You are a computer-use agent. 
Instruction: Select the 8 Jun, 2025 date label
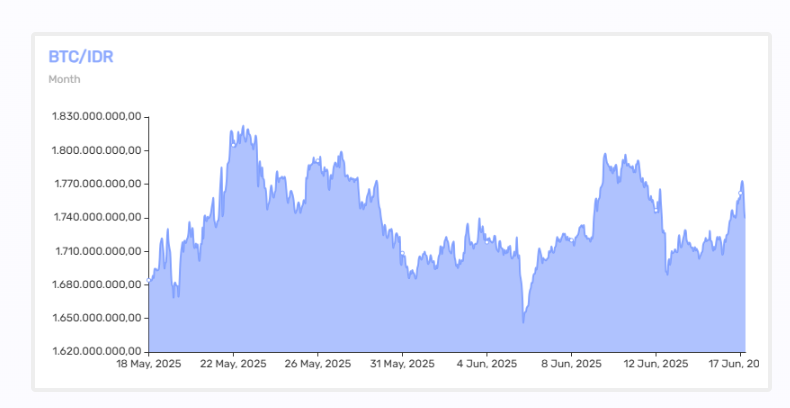(x=570, y=363)
